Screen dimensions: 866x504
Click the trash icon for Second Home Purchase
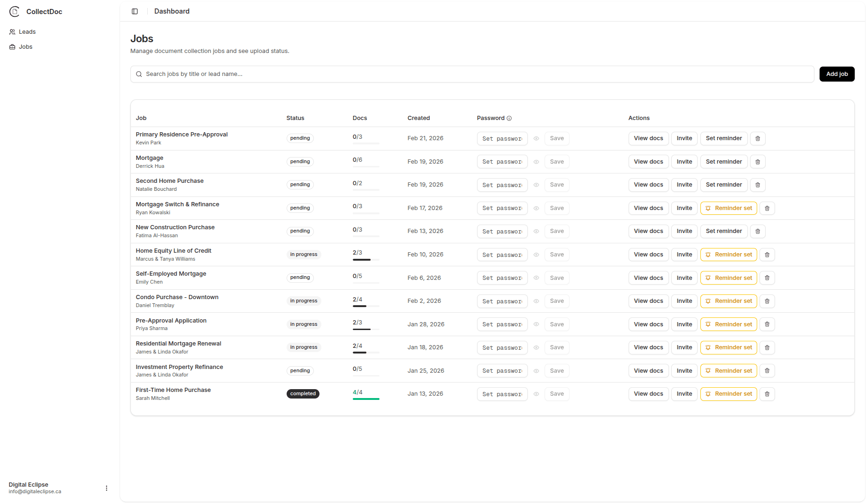[x=758, y=185]
